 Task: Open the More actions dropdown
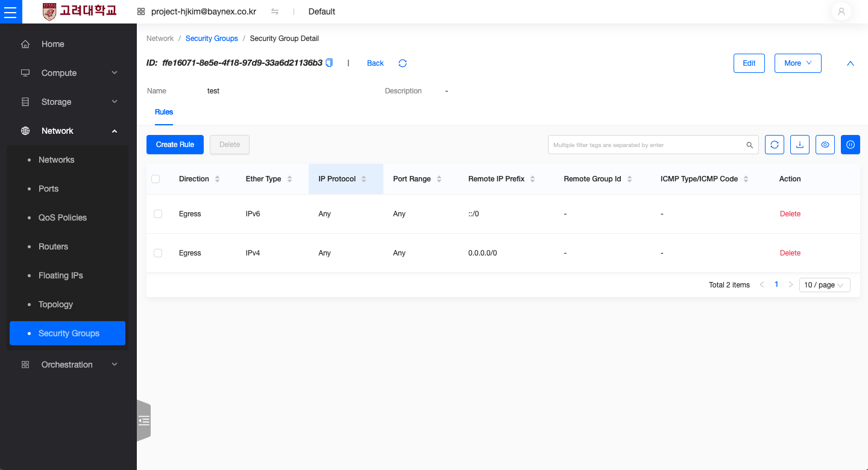tap(798, 63)
